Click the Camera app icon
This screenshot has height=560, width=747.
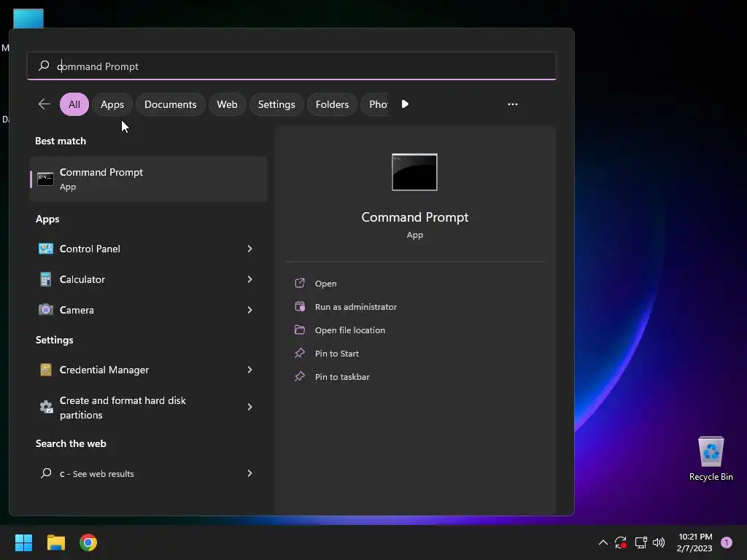46,310
